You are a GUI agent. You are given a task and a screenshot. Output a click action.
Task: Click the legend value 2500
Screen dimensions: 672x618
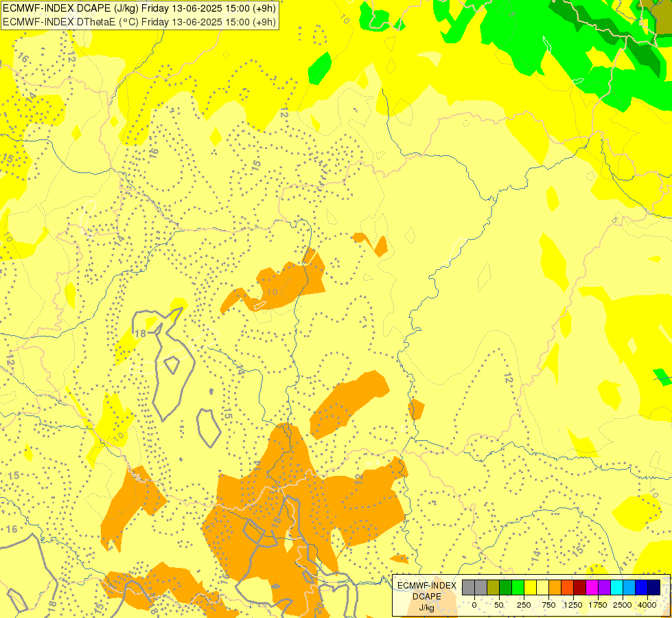(623, 605)
